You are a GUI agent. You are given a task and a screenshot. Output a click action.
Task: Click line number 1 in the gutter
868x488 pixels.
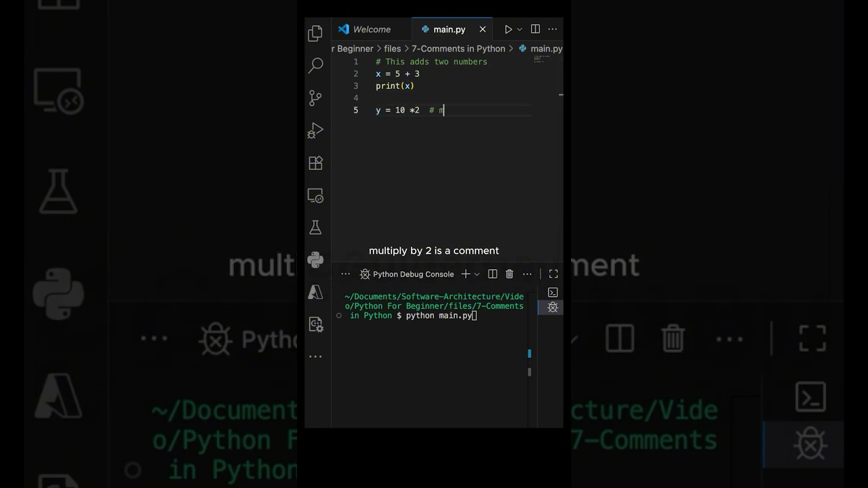(x=356, y=62)
